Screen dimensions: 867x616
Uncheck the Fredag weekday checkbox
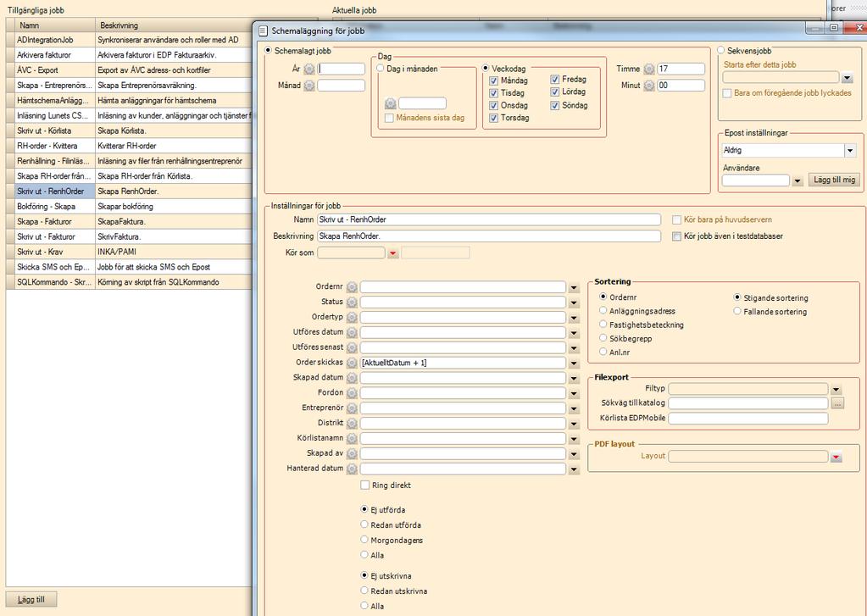click(x=555, y=80)
